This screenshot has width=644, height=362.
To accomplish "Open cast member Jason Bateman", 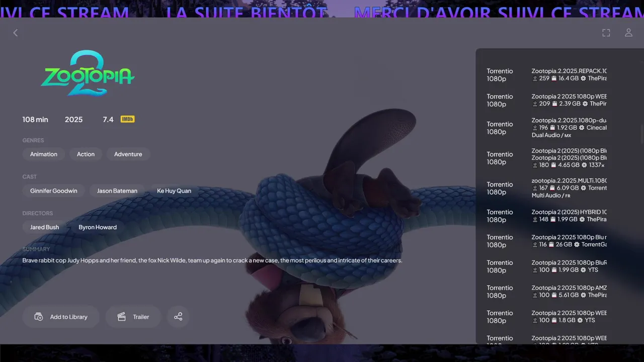I will tap(117, 191).
